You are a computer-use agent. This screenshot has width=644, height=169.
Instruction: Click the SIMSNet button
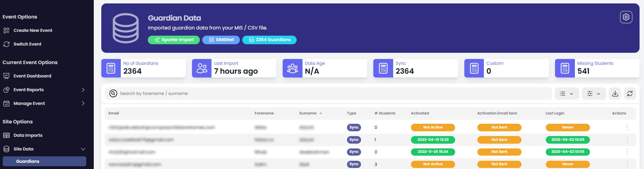point(221,40)
